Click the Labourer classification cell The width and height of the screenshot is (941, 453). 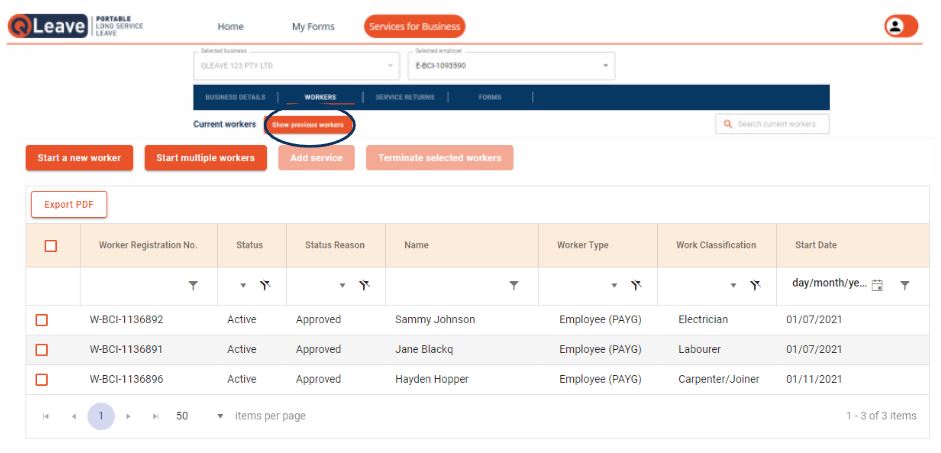click(699, 349)
